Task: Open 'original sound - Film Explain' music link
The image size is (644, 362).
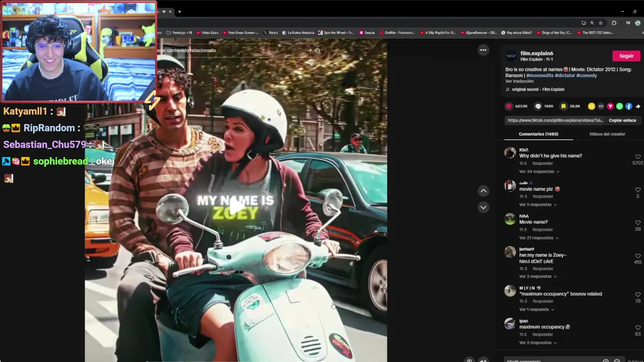Action: click(x=535, y=89)
